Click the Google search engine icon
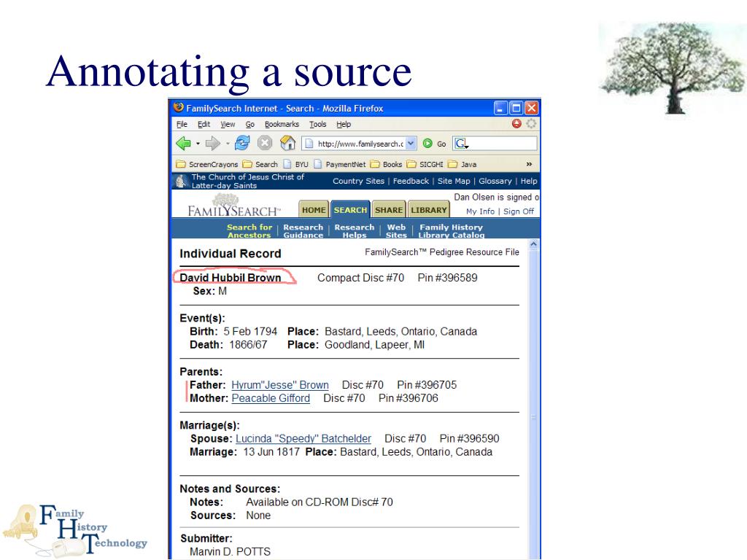Screen dimensions: 747x560 [x=461, y=144]
